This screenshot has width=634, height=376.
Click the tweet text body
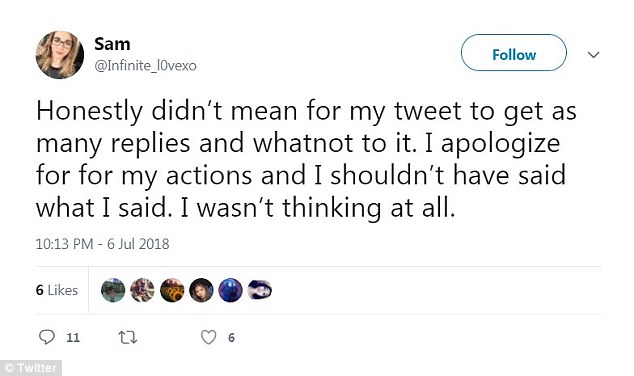306,159
